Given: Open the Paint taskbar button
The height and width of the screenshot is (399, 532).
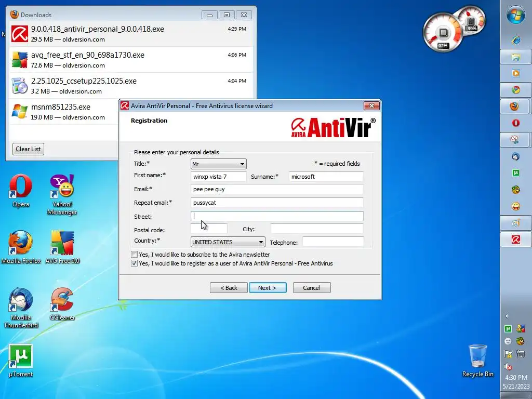Looking at the screenshot, I should point(516,223).
